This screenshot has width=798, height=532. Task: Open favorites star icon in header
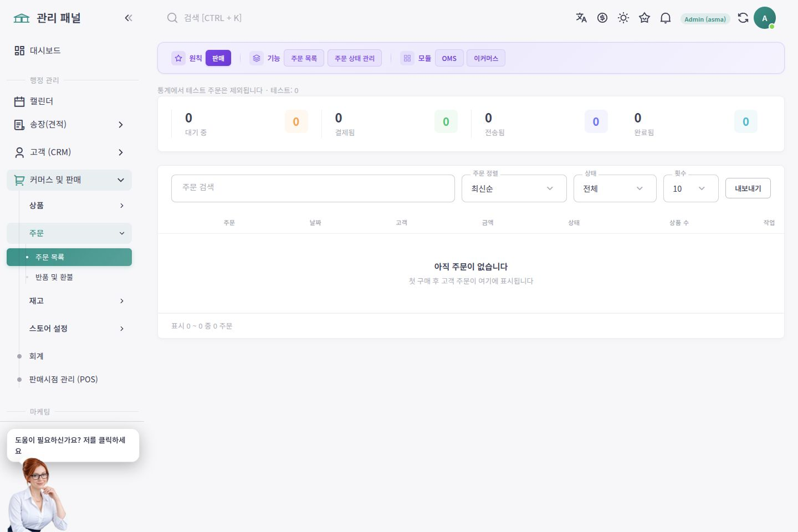(644, 18)
